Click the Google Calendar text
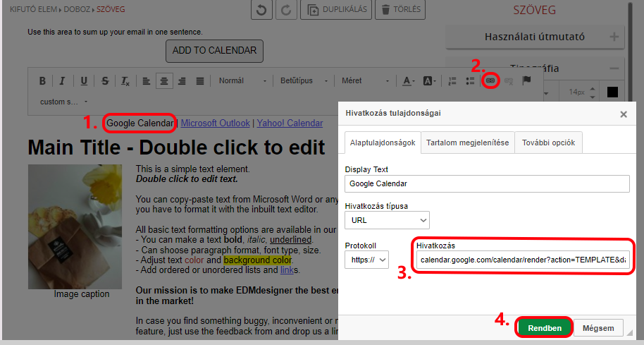 pos(140,123)
